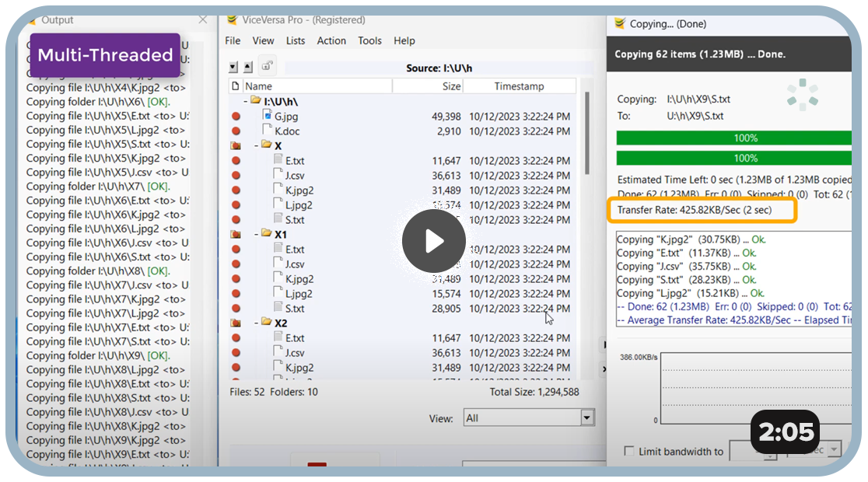Click the Source: I:\U\h path header
Image resolution: width=868 pixels, height=482 pixels.
coord(439,68)
